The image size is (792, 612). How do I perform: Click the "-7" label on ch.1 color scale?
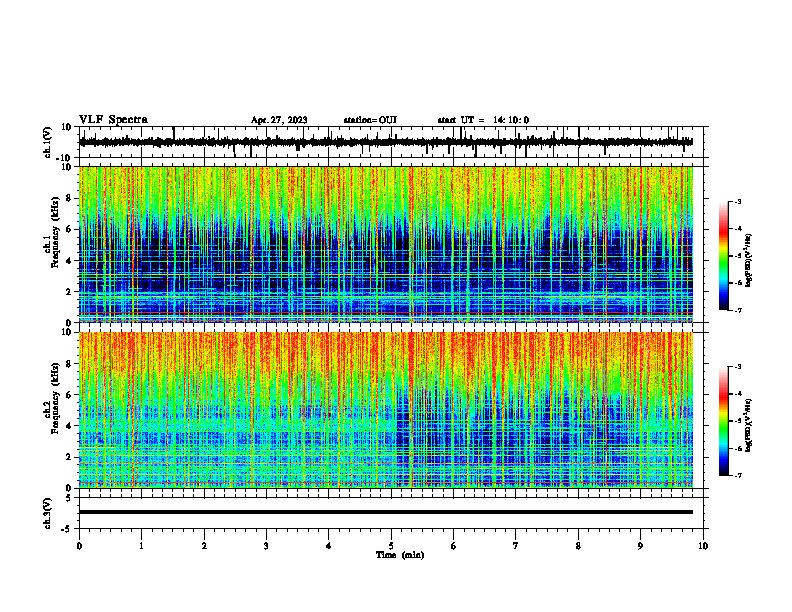737,310
